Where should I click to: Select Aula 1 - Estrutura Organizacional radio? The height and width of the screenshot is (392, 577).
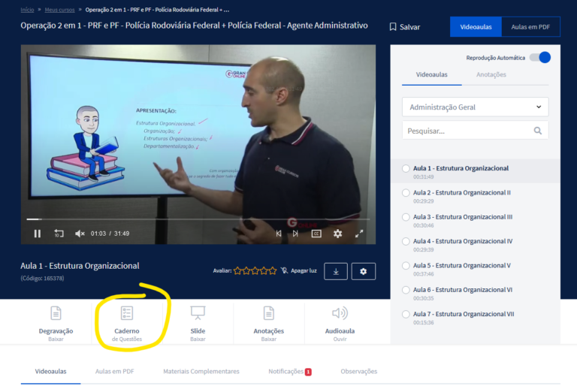coord(406,168)
